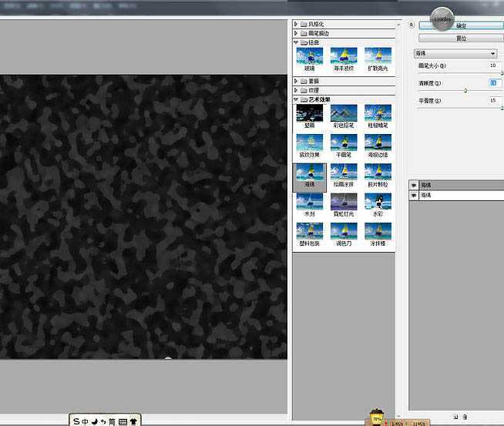Expand the 画笔描边 (Brush Strokes) folder

pyautogui.click(x=296, y=33)
